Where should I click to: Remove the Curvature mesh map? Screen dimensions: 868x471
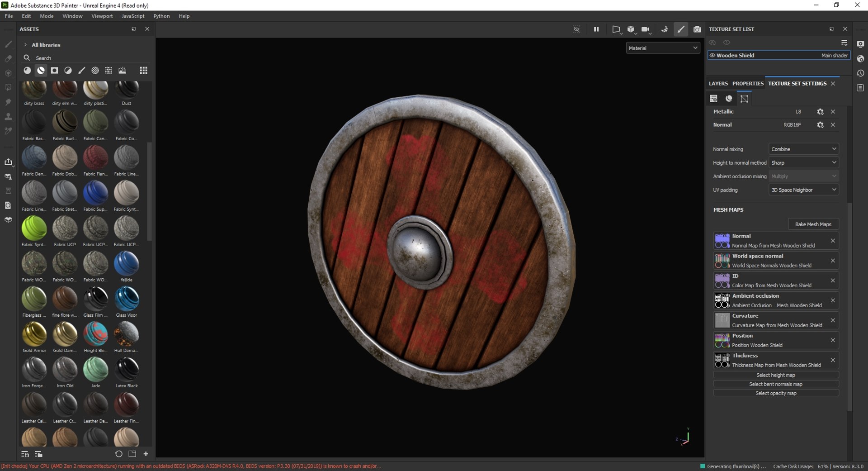833,320
